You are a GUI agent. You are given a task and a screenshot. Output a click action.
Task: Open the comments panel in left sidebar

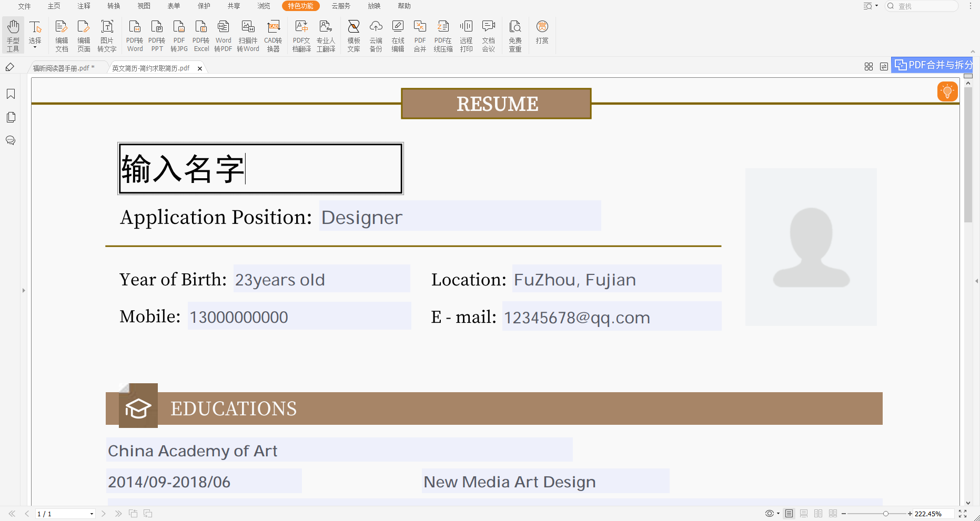tap(11, 140)
